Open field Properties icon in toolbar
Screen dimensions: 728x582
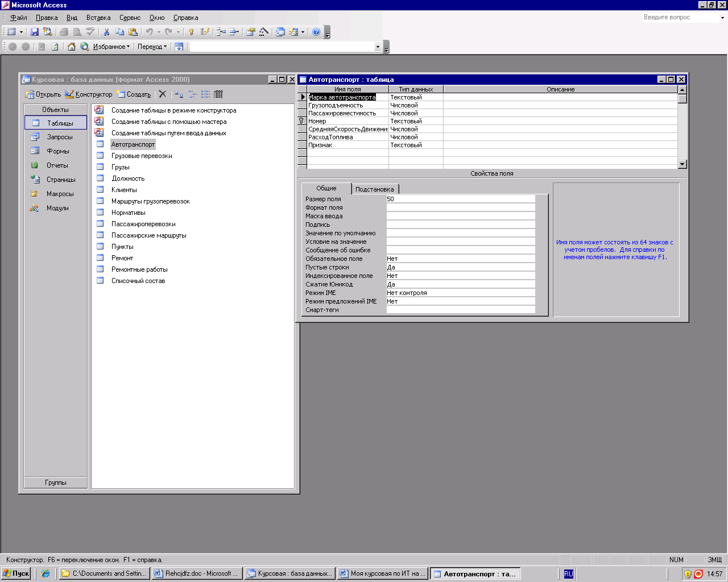(250, 32)
